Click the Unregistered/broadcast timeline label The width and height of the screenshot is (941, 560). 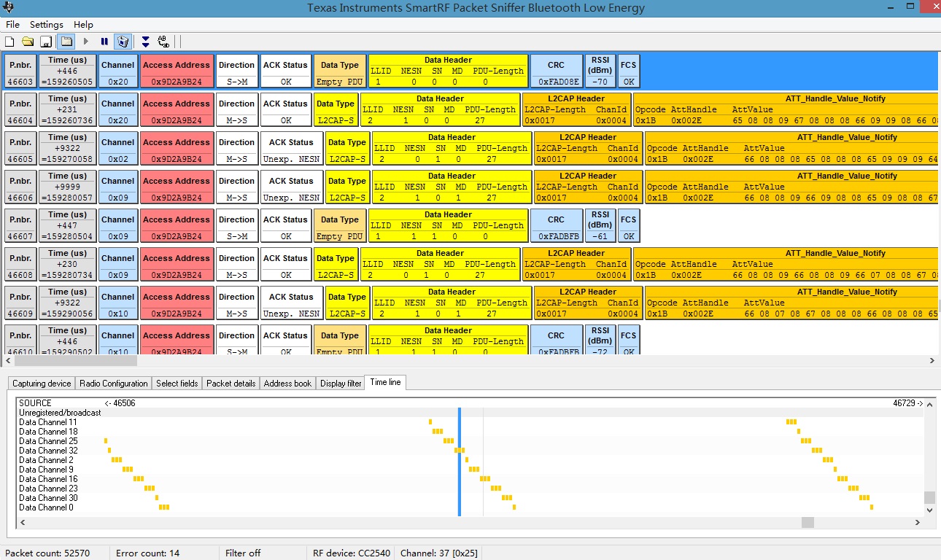pos(60,413)
